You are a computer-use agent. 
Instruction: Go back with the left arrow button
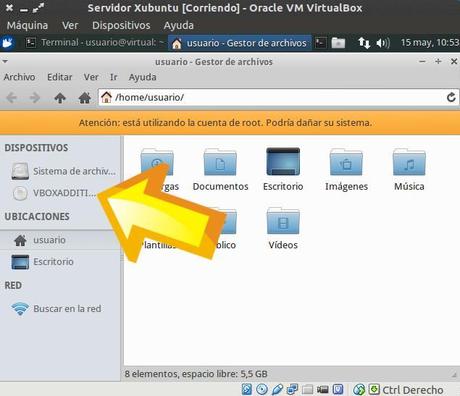pos(12,98)
